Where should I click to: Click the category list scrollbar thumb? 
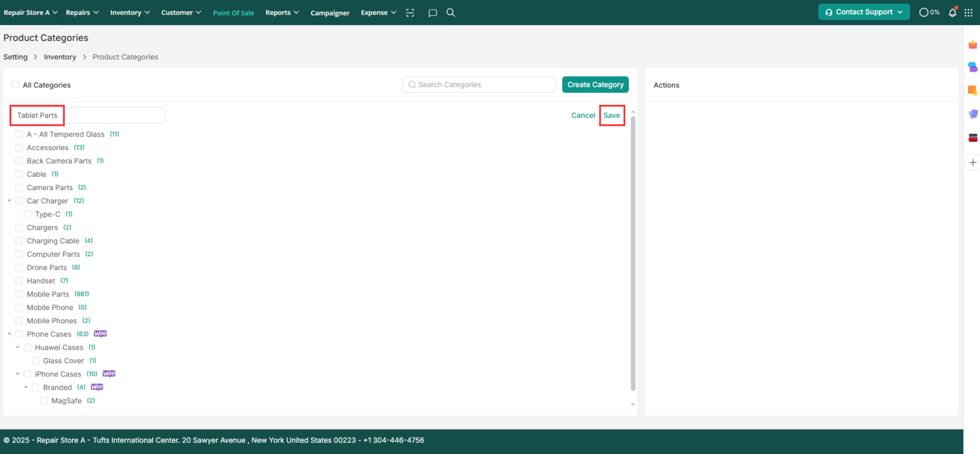point(633,253)
